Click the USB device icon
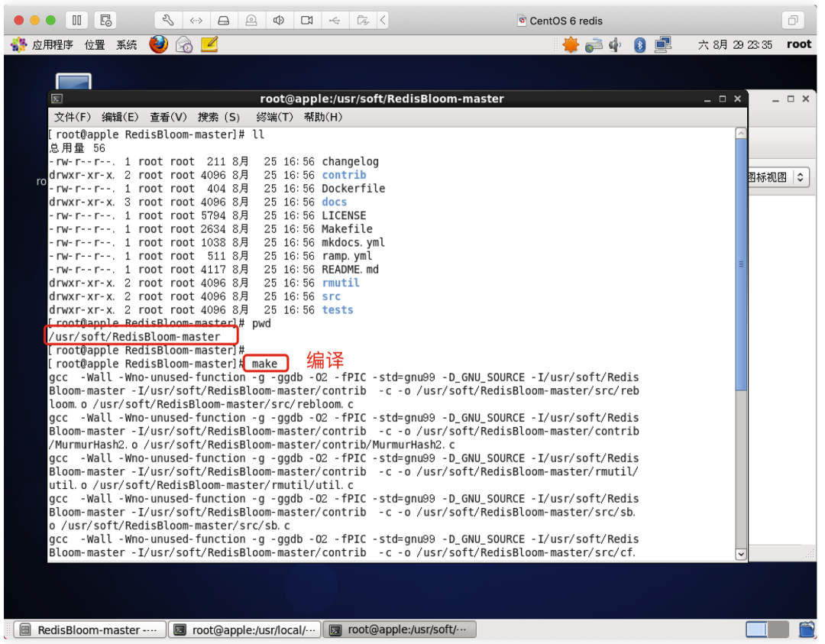The width and height of the screenshot is (825, 644). [335, 21]
